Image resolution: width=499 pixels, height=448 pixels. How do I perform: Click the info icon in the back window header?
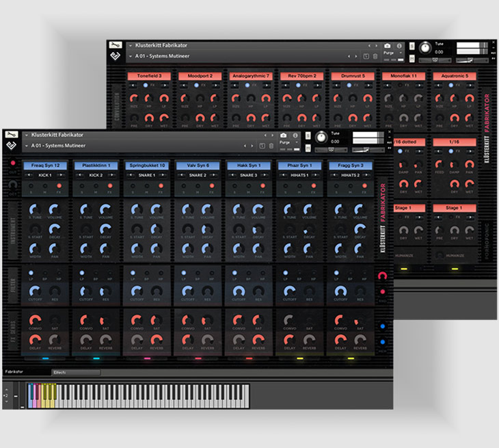tap(399, 46)
